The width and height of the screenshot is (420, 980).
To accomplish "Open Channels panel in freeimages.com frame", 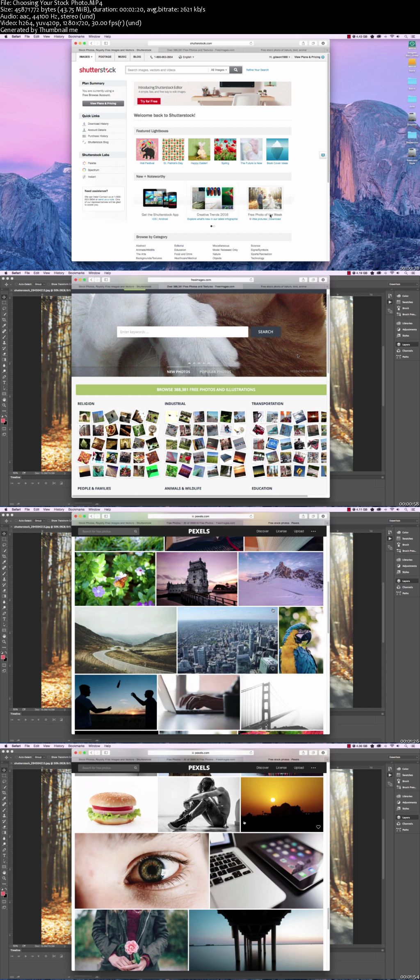I will 407,351.
